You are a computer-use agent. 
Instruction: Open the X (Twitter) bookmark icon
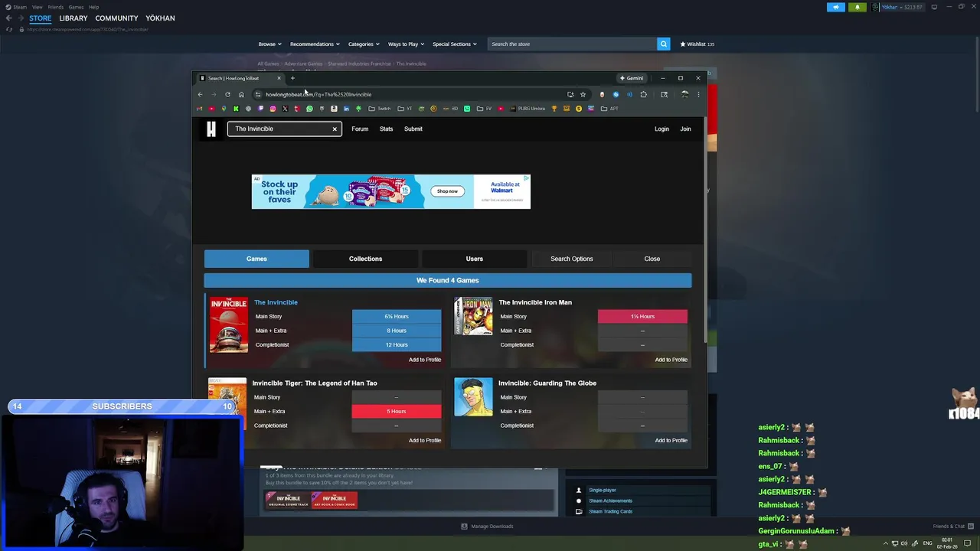coord(285,109)
